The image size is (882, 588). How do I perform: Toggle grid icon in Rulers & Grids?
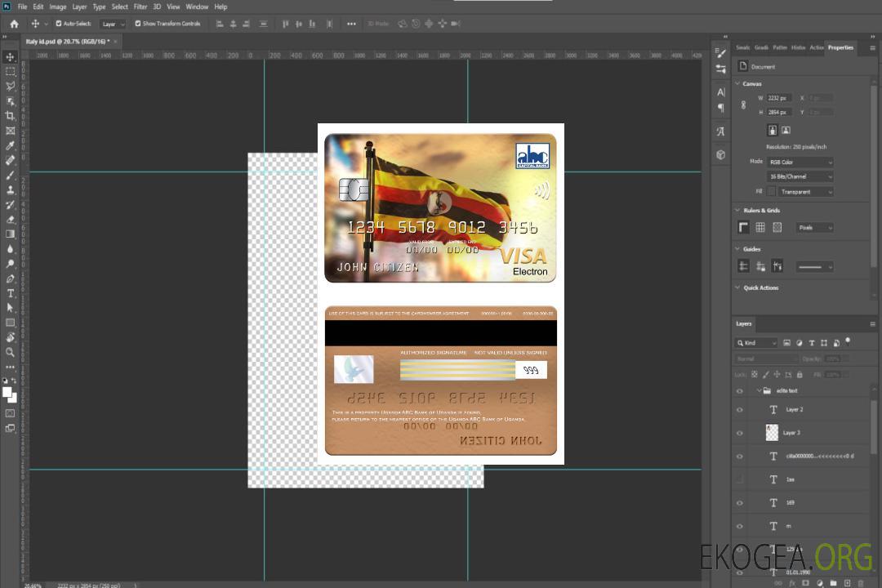760,227
